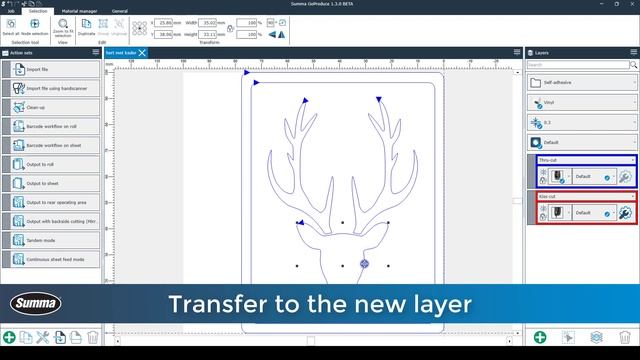
Task: Click the Ungroup icon in Edit
Action: coord(119,24)
